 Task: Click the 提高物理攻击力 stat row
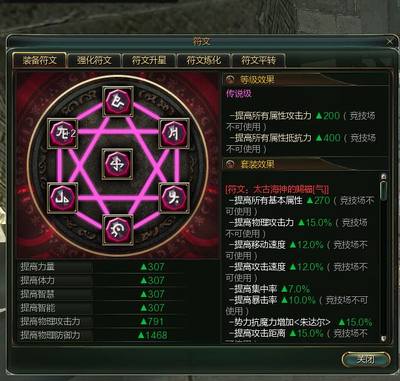tap(118, 321)
